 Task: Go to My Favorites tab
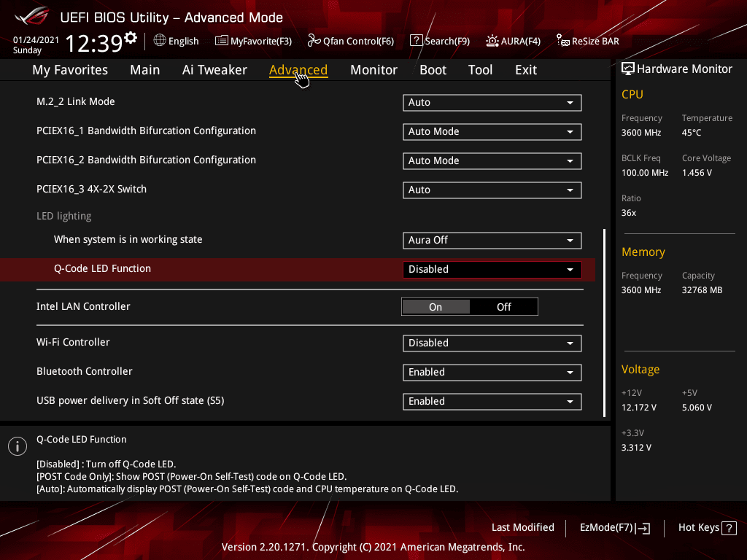coord(70,70)
